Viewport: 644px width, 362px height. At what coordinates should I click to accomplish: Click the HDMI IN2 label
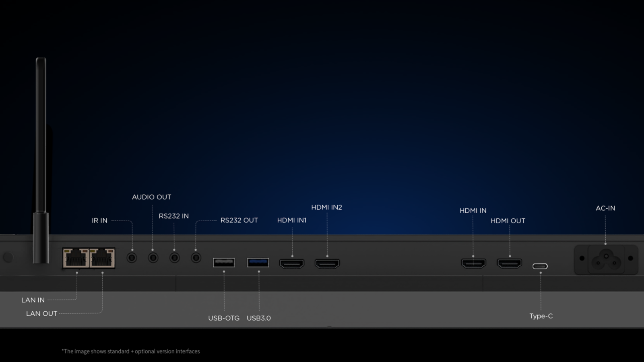[x=326, y=207]
